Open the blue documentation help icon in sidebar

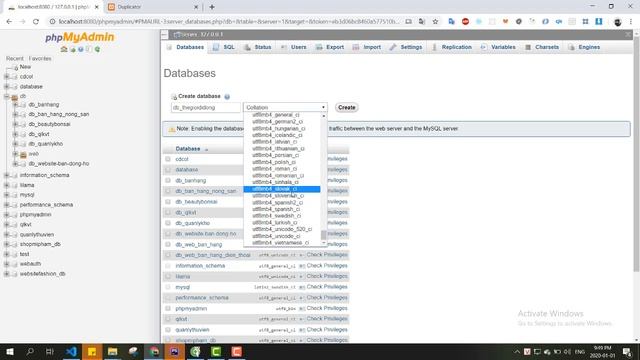[x=81, y=49]
